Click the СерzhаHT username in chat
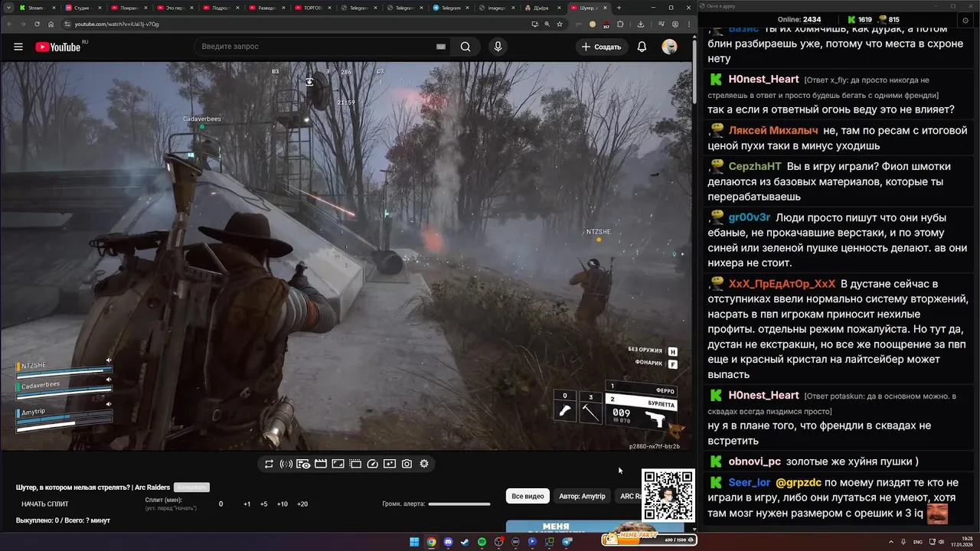 [x=755, y=166]
